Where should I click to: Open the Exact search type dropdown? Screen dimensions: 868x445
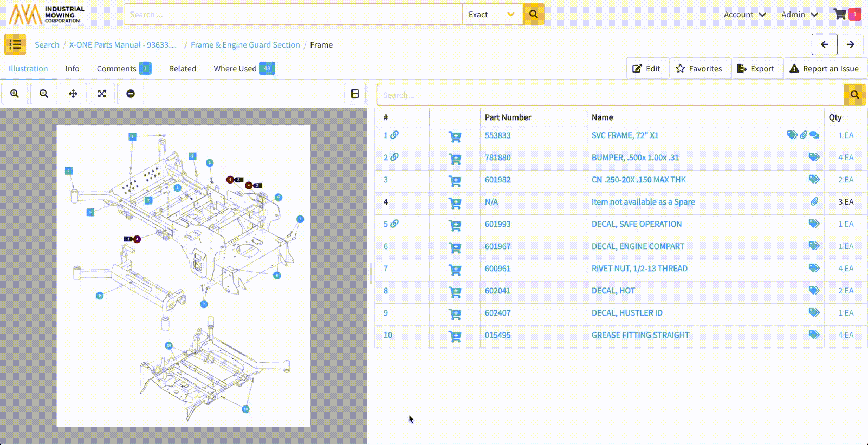[x=492, y=15]
